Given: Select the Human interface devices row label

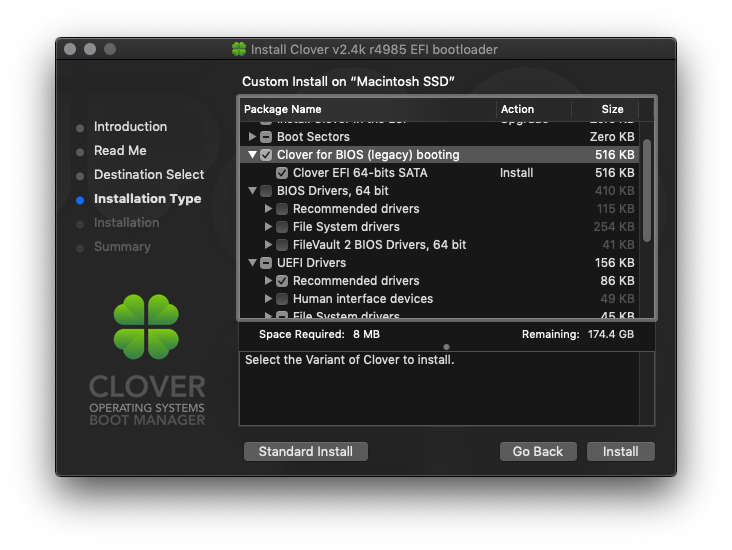Looking at the screenshot, I should 363,299.
